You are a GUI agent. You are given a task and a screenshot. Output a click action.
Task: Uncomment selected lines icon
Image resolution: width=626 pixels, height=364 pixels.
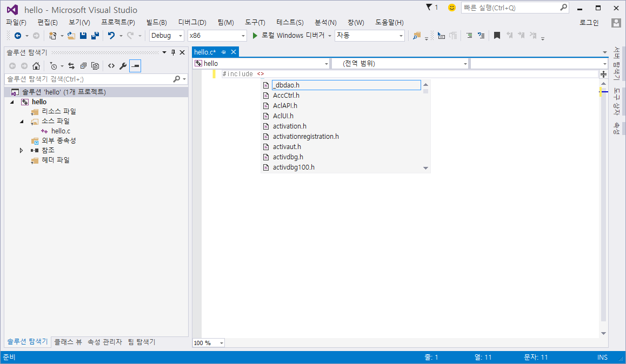tap(481, 36)
